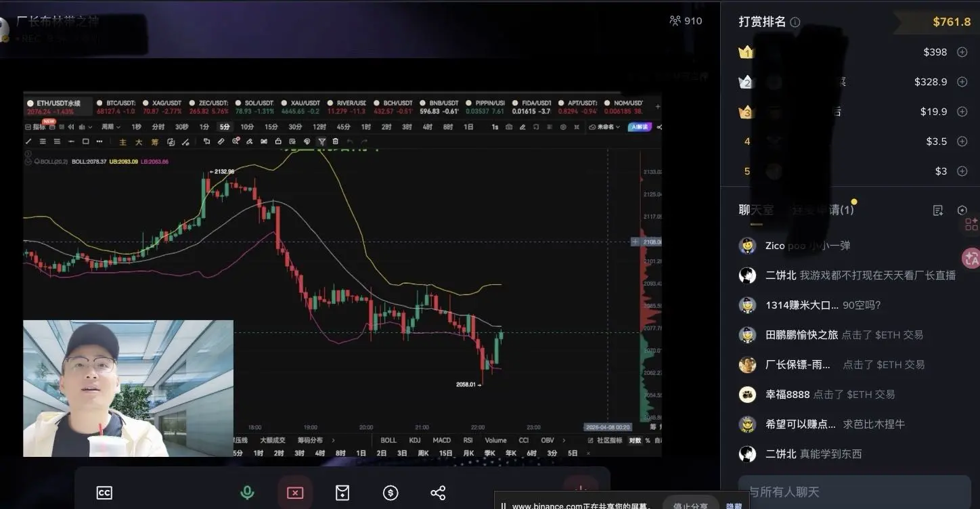Select the 大额成交 tab below the chart
980x509 pixels.
tap(273, 441)
